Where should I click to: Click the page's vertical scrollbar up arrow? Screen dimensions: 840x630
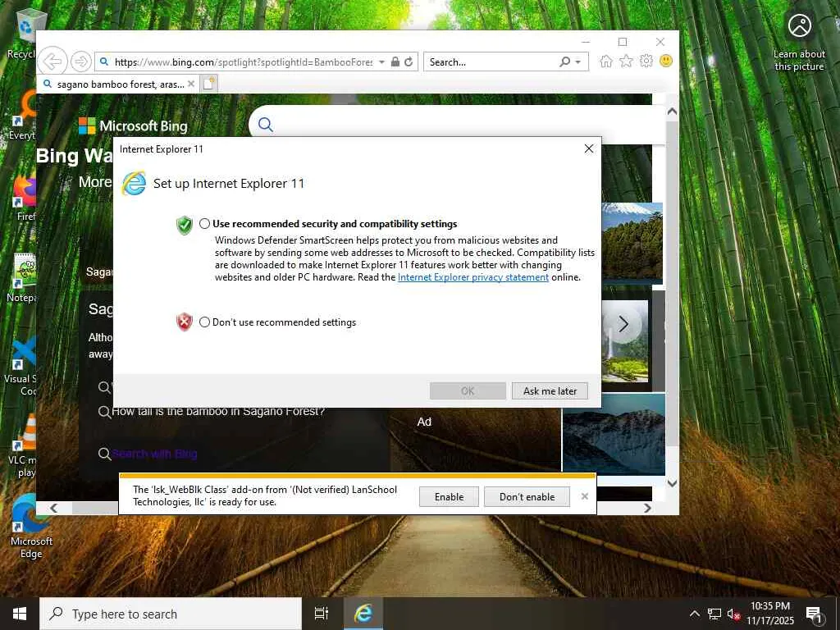click(x=672, y=112)
